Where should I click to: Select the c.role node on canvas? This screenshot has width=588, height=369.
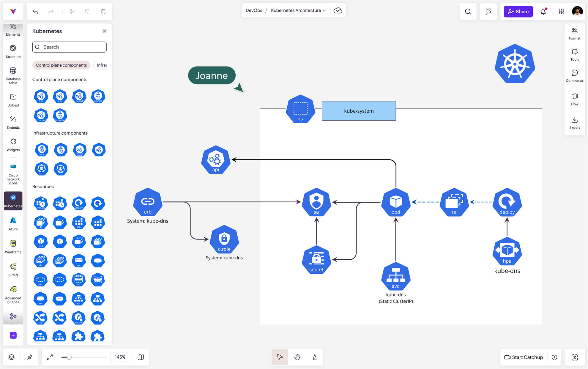224,239
